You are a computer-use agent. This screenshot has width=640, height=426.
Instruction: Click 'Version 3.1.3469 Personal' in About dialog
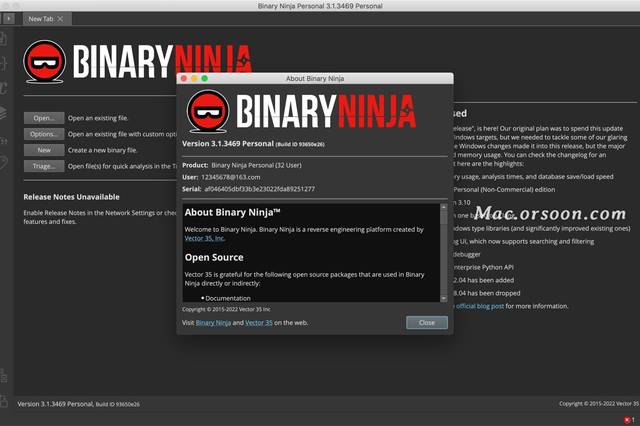point(228,144)
